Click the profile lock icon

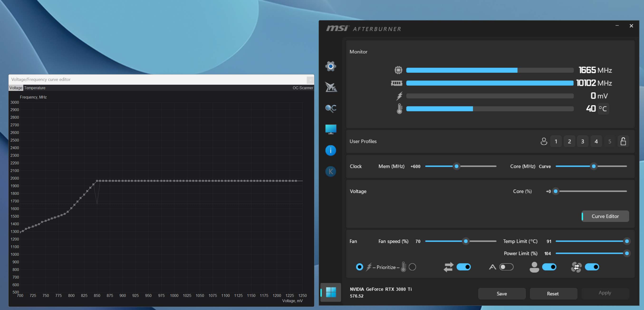[623, 141]
